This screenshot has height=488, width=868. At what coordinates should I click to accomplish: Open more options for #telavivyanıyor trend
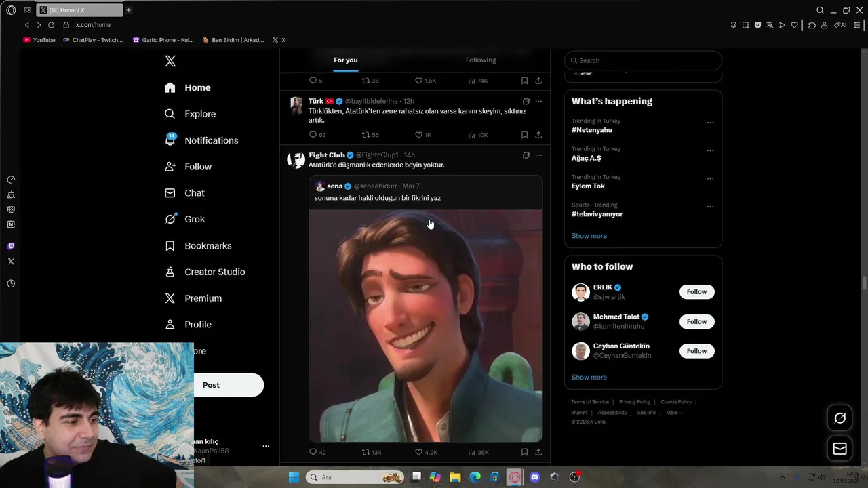tap(710, 207)
